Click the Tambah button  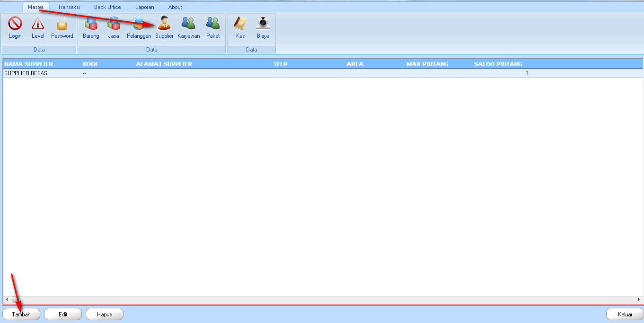[21, 314]
